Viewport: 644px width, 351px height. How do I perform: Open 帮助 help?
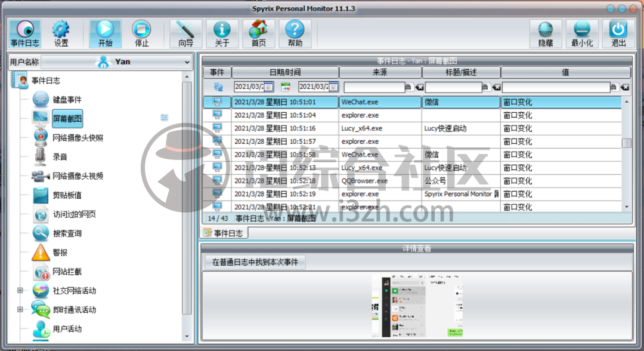295,33
